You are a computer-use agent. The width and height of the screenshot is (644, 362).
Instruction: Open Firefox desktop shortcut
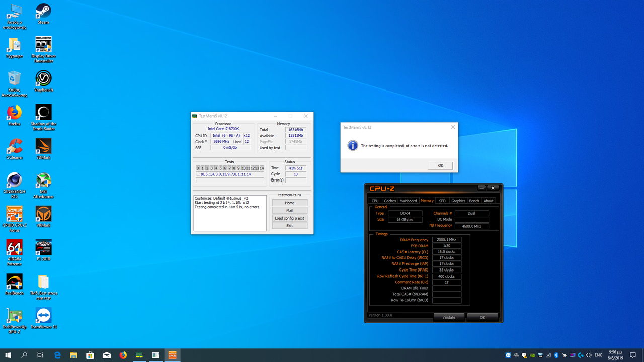[14, 115]
